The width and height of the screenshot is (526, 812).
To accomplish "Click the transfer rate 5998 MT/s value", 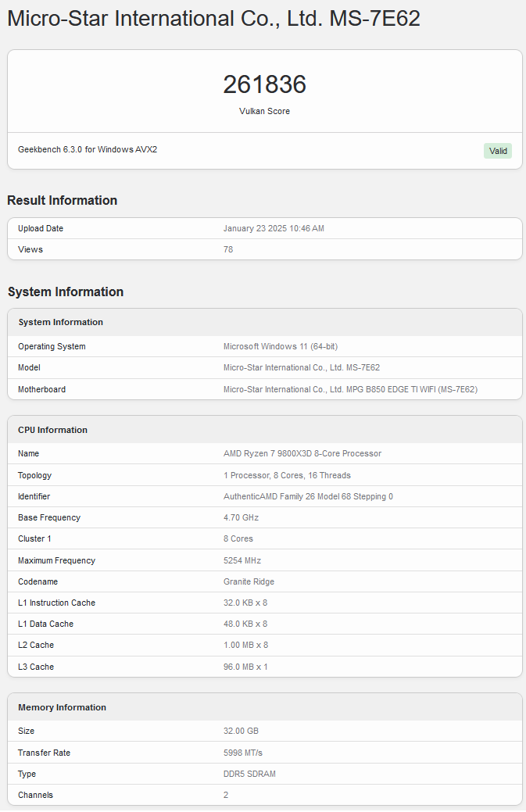I will tap(243, 753).
